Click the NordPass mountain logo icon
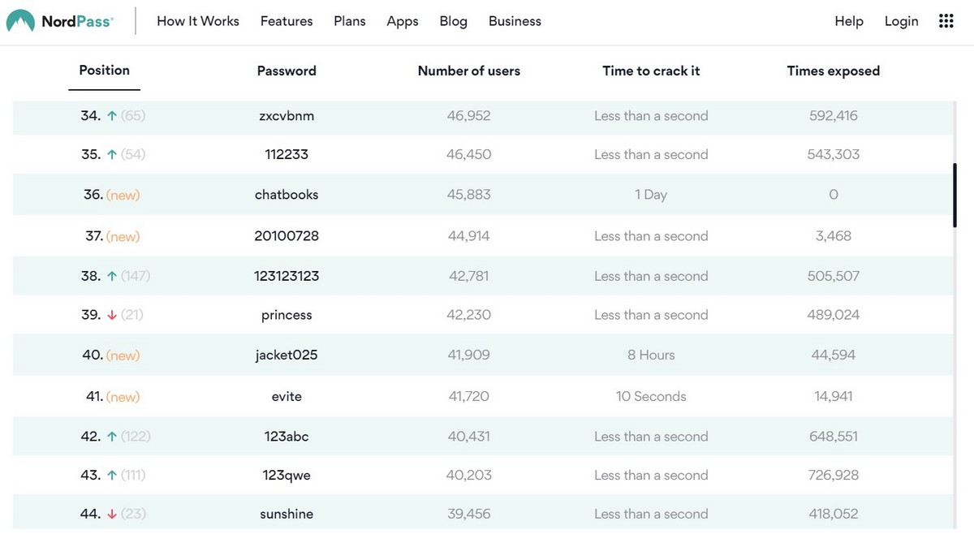Image resolution: width=974 pixels, height=560 pixels. pyautogui.click(x=20, y=21)
